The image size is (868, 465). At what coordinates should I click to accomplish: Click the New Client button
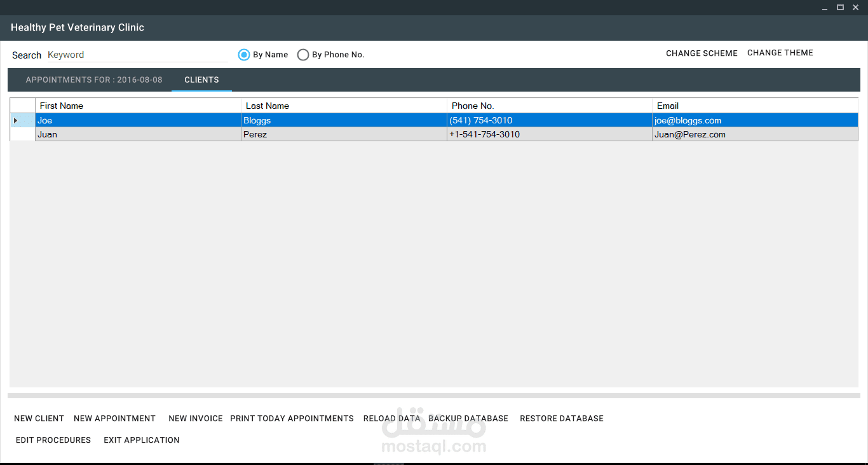point(39,419)
